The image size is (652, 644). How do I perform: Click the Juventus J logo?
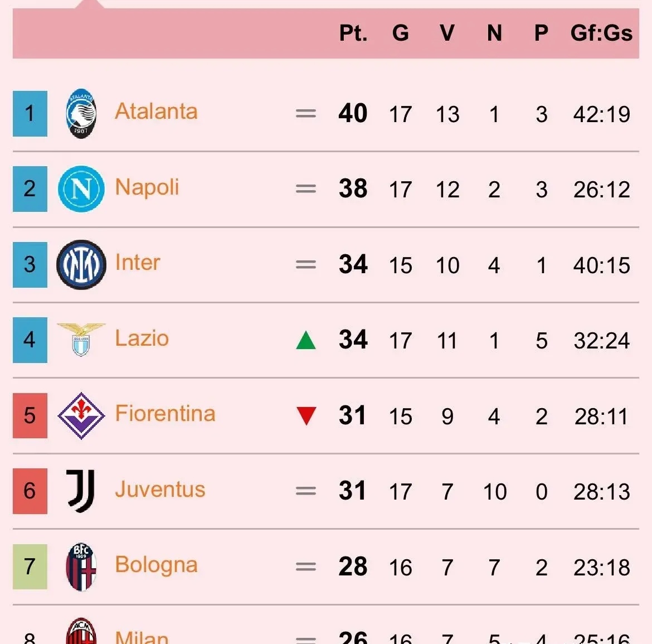coord(81,491)
